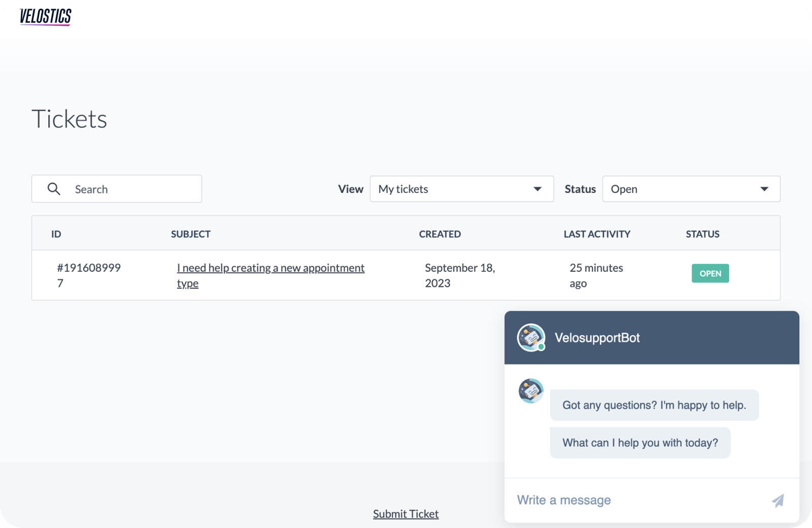Click the Velostics logo
This screenshot has height=528, width=812.
pyautogui.click(x=45, y=16)
